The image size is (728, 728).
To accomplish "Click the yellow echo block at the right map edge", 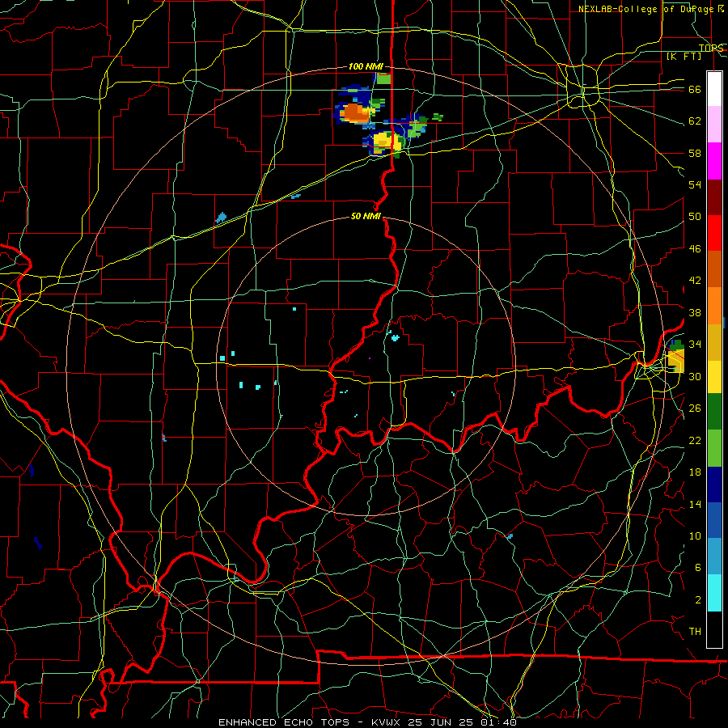I will click(675, 361).
